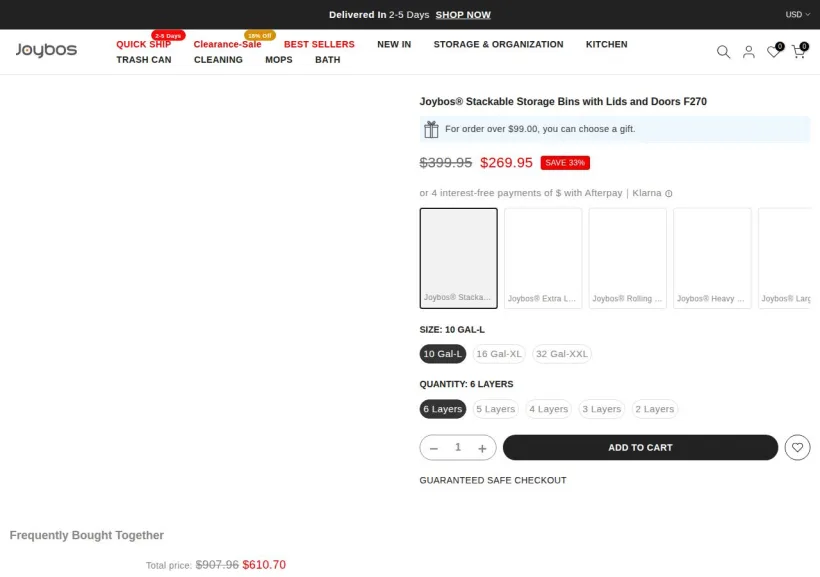The image size is (820, 577).
Task: Open the TRASH CAN menu
Action: pos(144,60)
